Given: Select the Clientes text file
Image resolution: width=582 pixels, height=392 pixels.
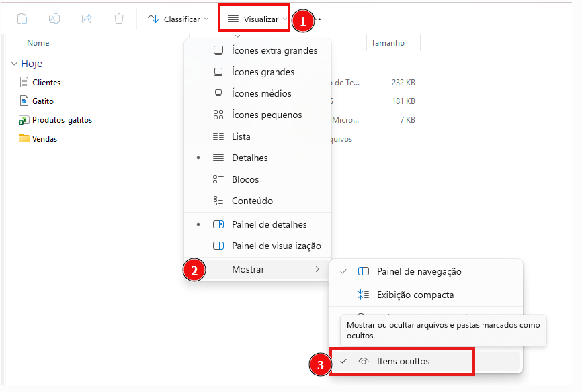Looking at the screenshot, I should [46, 83].
